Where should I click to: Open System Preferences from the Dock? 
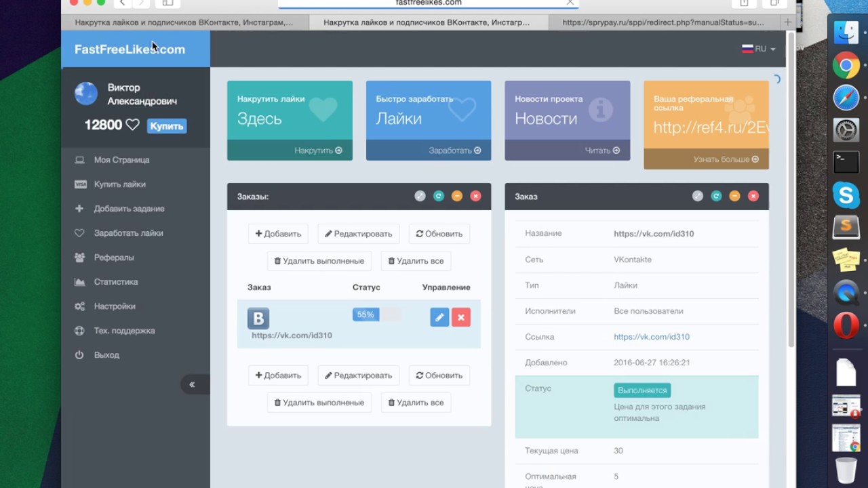click(x=846, y=130)
